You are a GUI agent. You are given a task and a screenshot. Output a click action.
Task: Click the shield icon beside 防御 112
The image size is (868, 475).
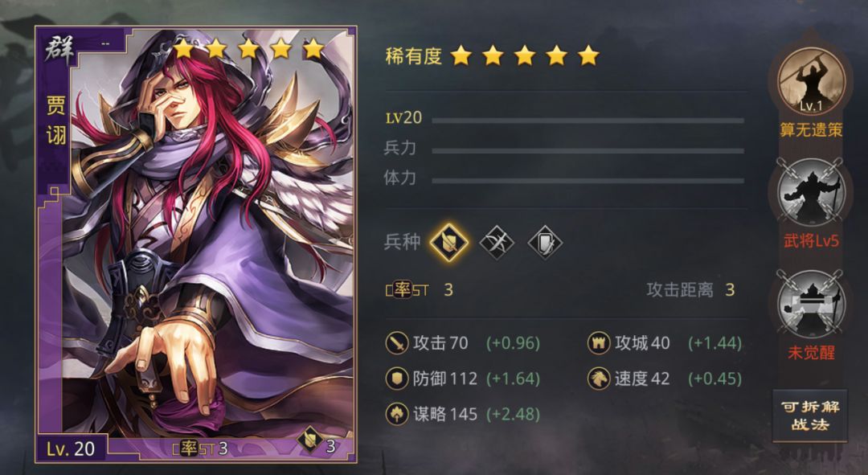tap(397, 379)
